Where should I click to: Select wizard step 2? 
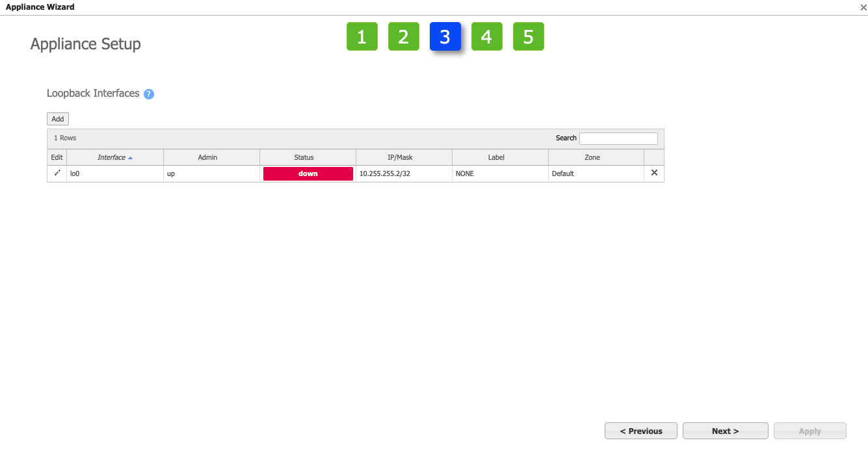[403, 36]
